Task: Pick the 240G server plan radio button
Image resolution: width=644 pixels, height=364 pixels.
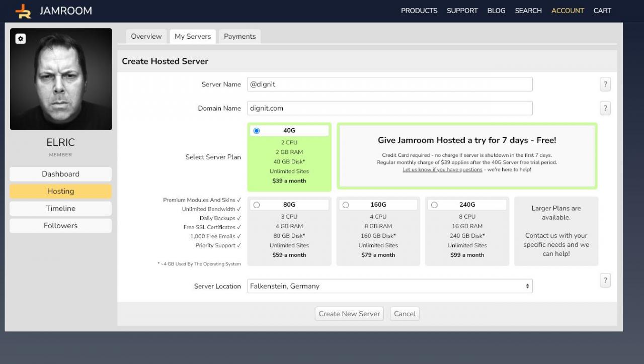Action: (434, 205)
